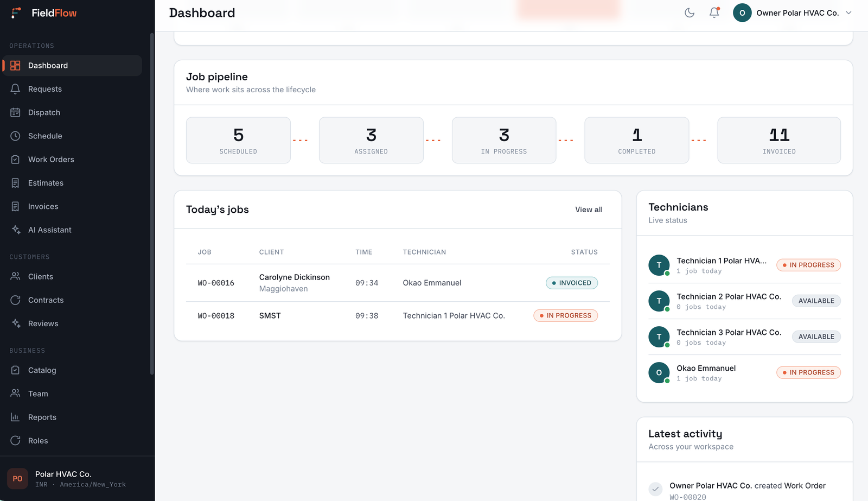Click the Work Orders clipboard icon

(x=15, y=160)
